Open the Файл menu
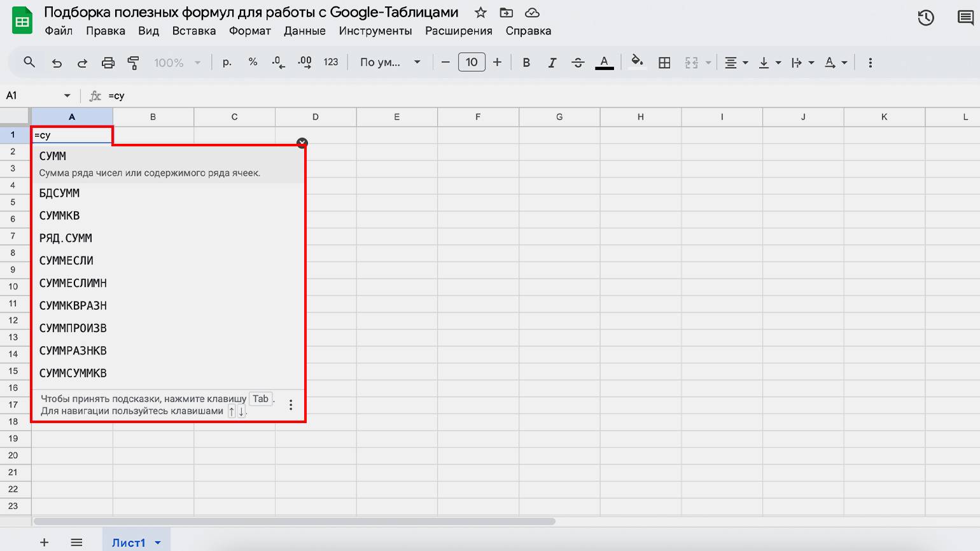The image size is (980, 551). pos(59,31)
